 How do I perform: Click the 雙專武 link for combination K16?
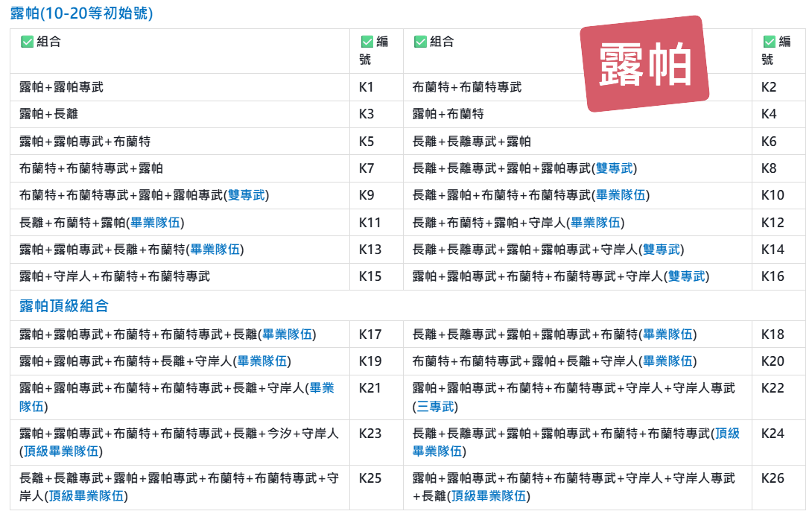[x=686, y=276]
